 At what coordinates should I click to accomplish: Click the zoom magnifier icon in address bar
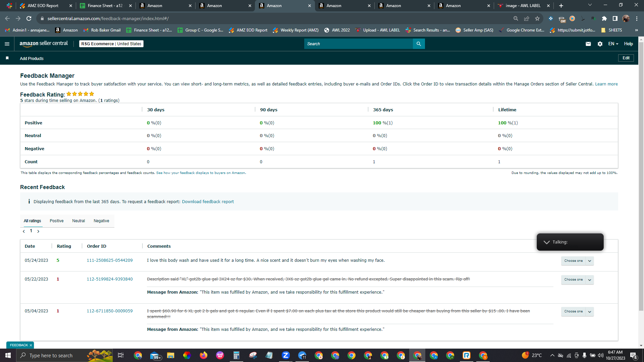coord(516,18)
